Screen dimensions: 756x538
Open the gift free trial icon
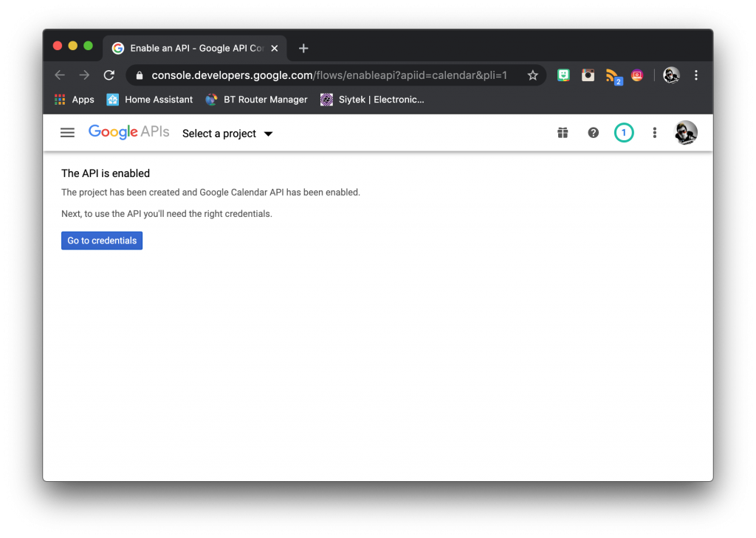pos(563,133)
